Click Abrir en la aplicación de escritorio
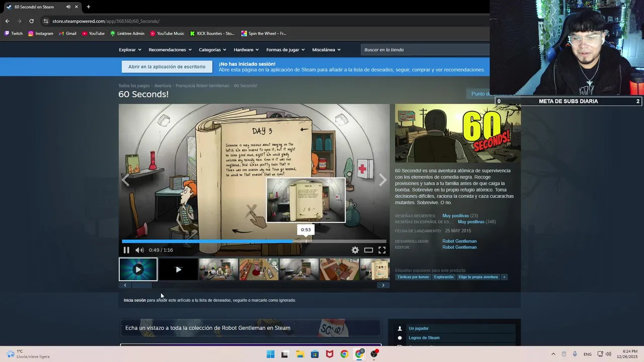Viewport: 644px width, 362px height. [x=167, y=67]
